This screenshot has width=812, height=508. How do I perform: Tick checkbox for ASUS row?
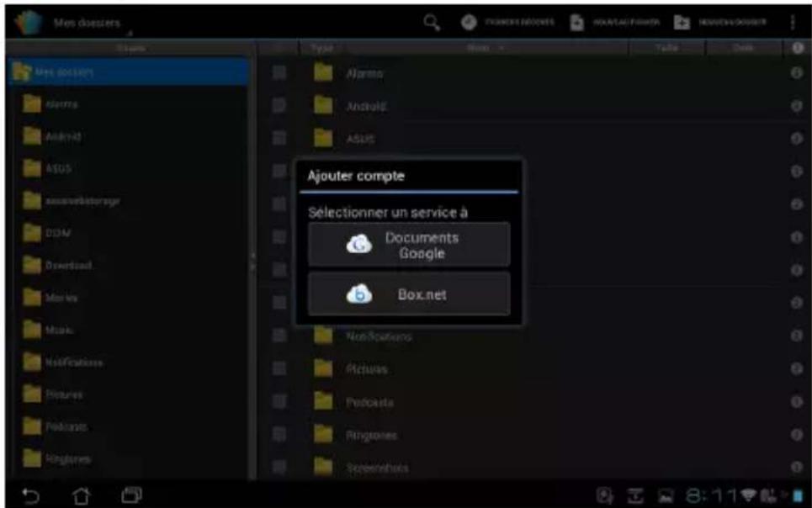pyautogui.click(x=279, y=138)
